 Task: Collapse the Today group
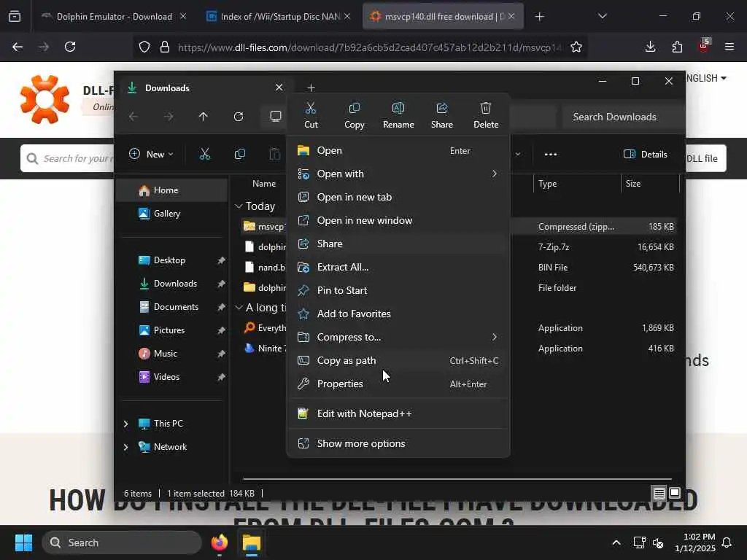coord(239,206)
